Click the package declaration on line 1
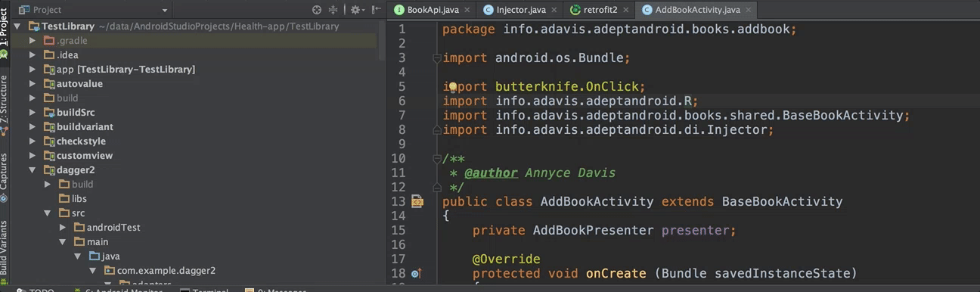Screen dimensions: 980x292 pos(619,30)
